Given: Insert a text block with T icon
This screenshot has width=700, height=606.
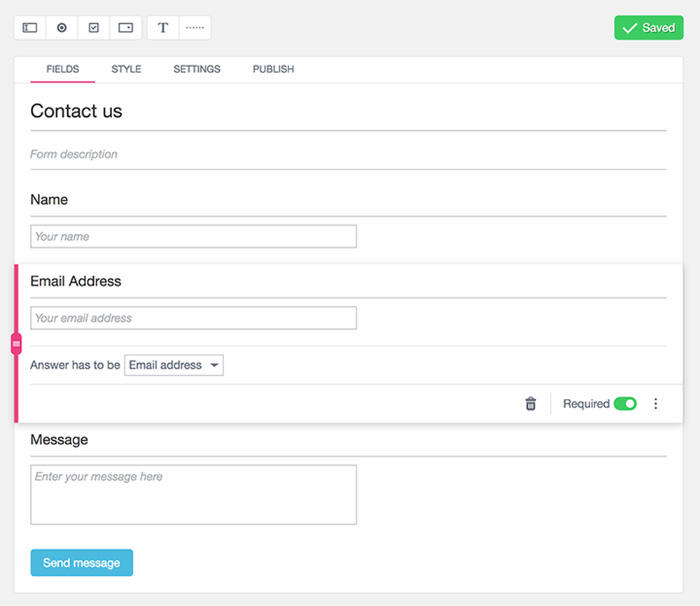Looking at the screenshot, I should click(163, 28).
